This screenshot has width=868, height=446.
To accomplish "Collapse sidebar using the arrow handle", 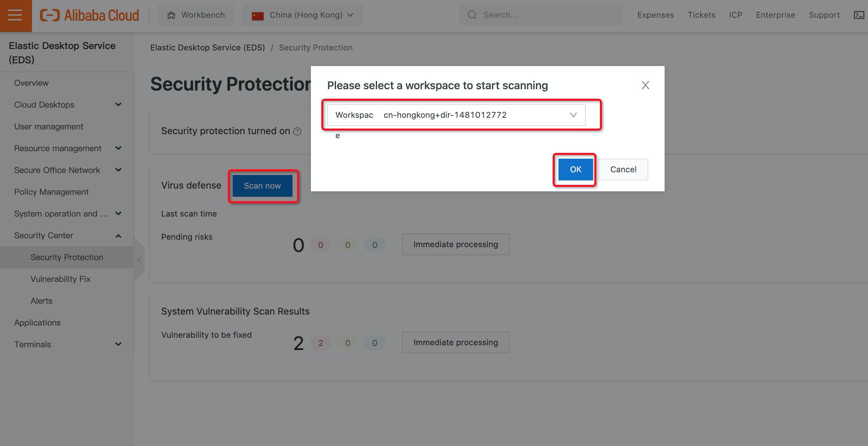I will click(x=139, y=259).
